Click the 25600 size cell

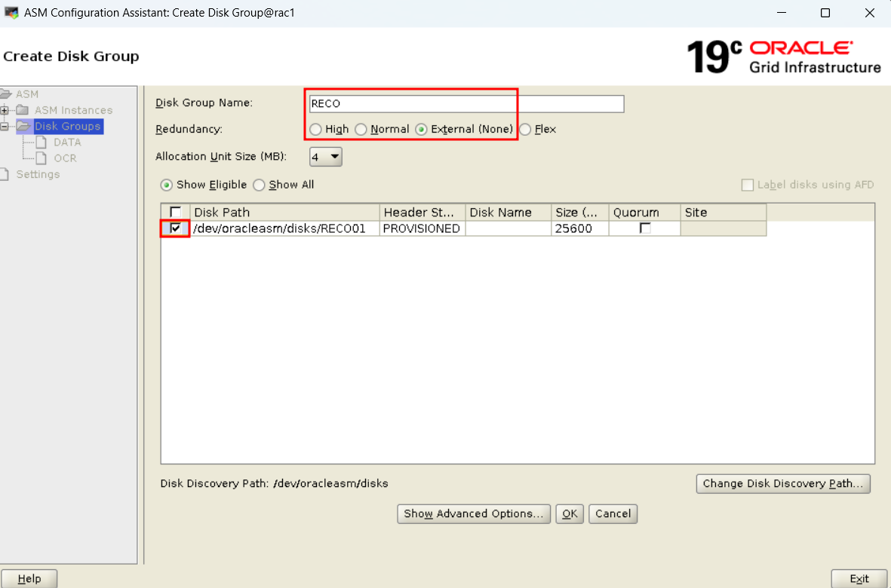579,228
